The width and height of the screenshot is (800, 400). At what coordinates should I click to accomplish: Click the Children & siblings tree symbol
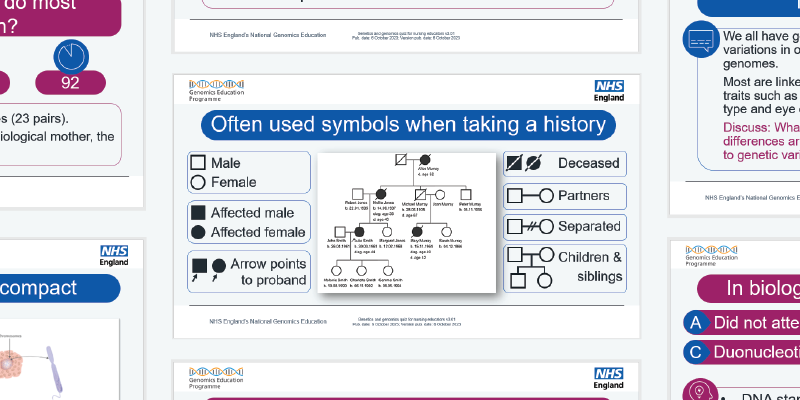click(531, 268)
